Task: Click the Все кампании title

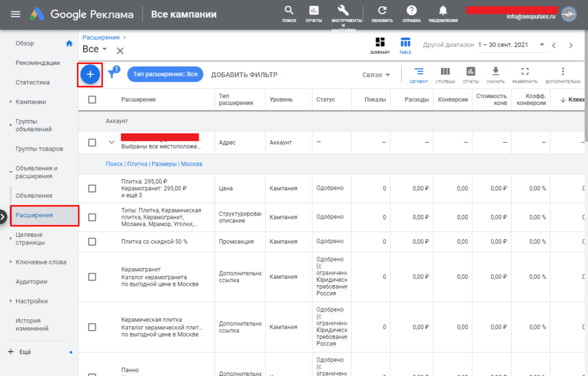Action: pos(184,14)
